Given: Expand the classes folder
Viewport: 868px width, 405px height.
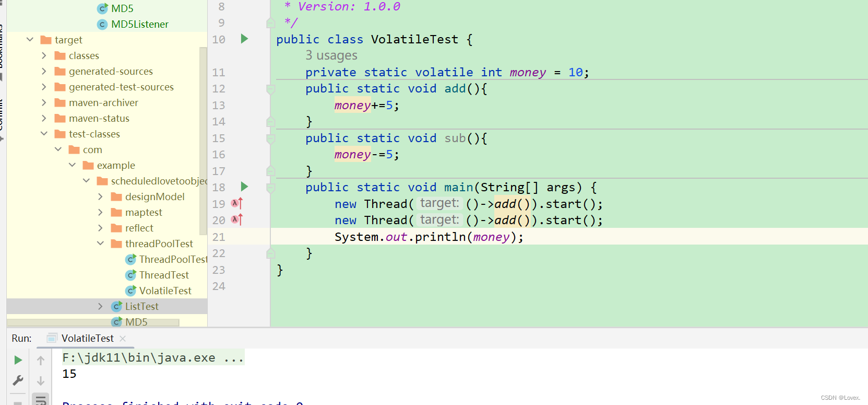Looking at the screenshot, I should (44, 55).
